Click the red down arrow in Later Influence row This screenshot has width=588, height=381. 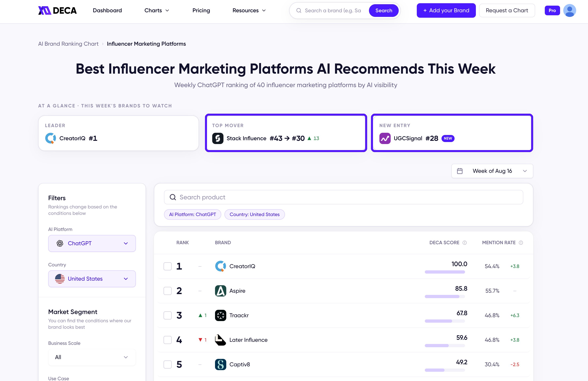point(200,340)
